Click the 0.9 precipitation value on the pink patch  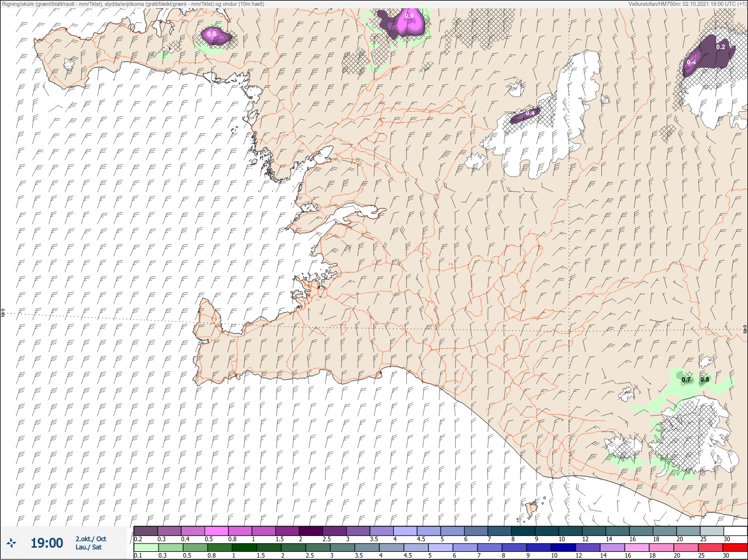click(409, 16)
